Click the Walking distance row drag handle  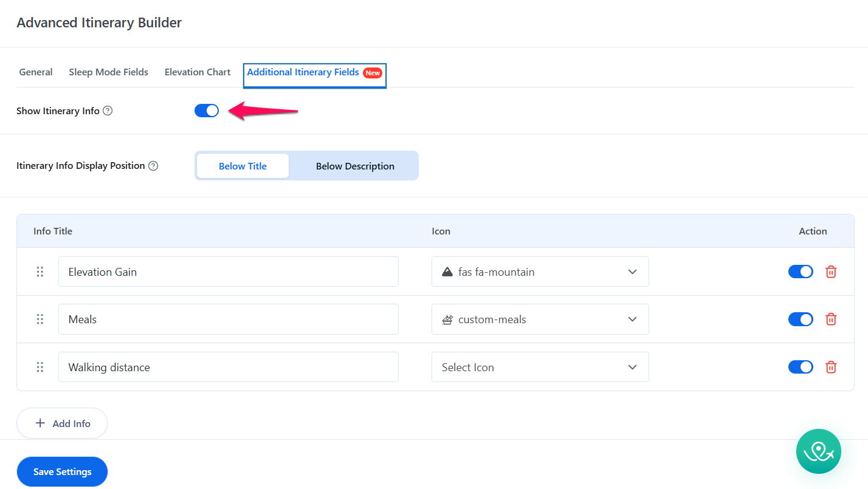(40, 367)
